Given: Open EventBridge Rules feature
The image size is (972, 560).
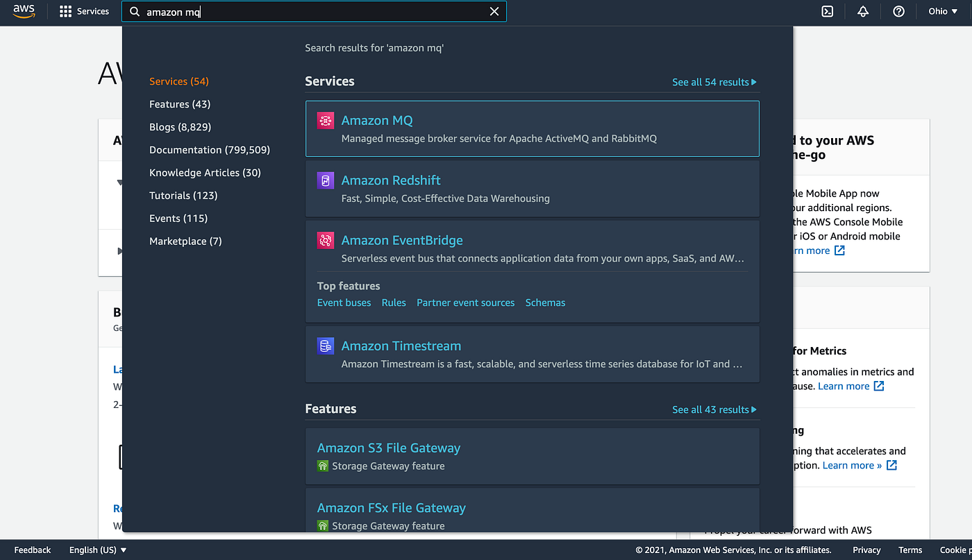Looking at the screenshot, I should tap(394, 303).
